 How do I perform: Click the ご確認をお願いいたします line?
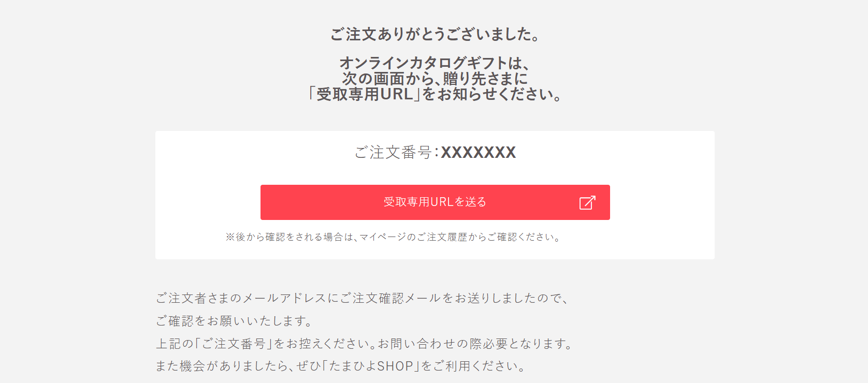tap(234, 321)
